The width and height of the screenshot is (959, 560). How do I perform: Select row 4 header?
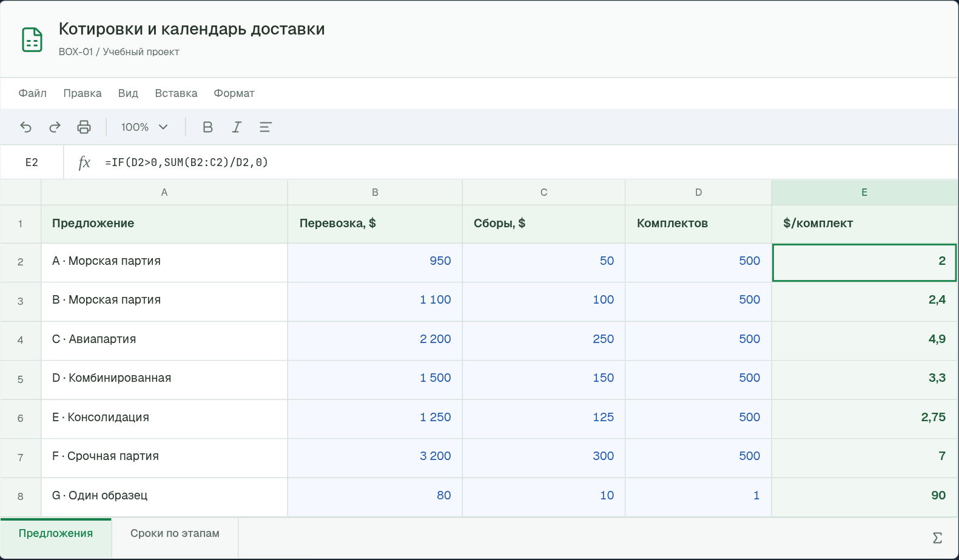click(21, 340)
